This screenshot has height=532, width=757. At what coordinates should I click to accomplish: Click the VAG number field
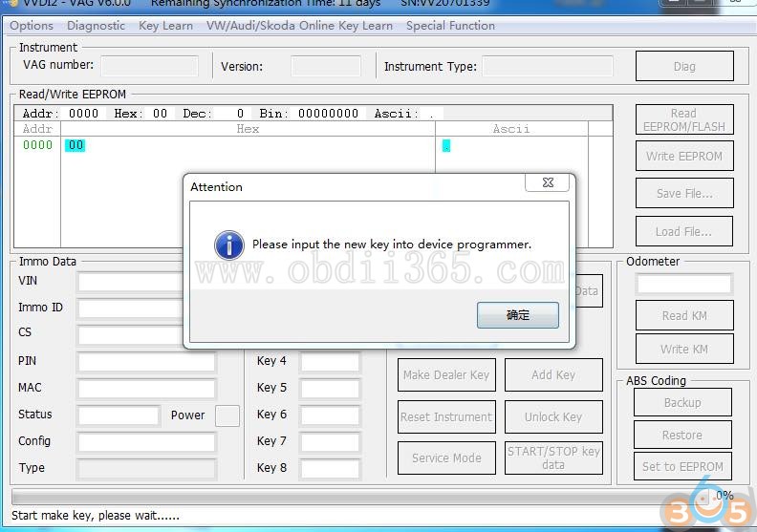(150, 66)
